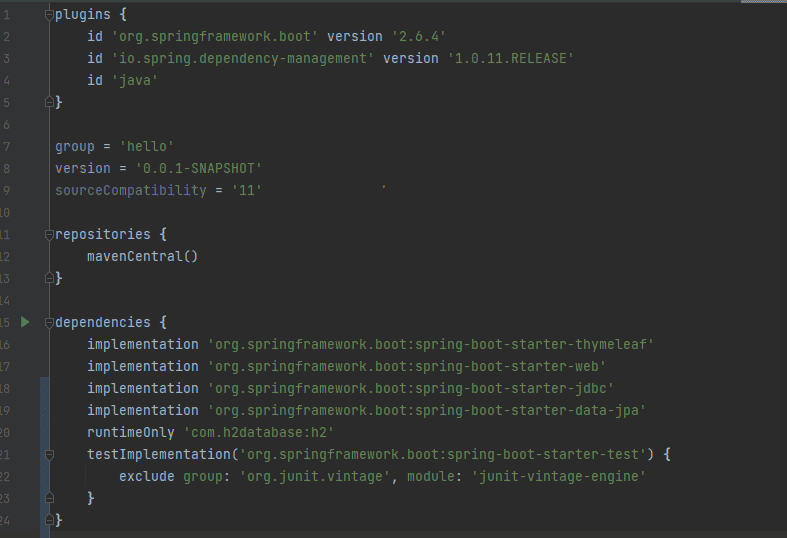Click the 'com.h2database:h2' runtimeOnly dependency
This screenshot has width=787, height=538.
tap(257, 432)
